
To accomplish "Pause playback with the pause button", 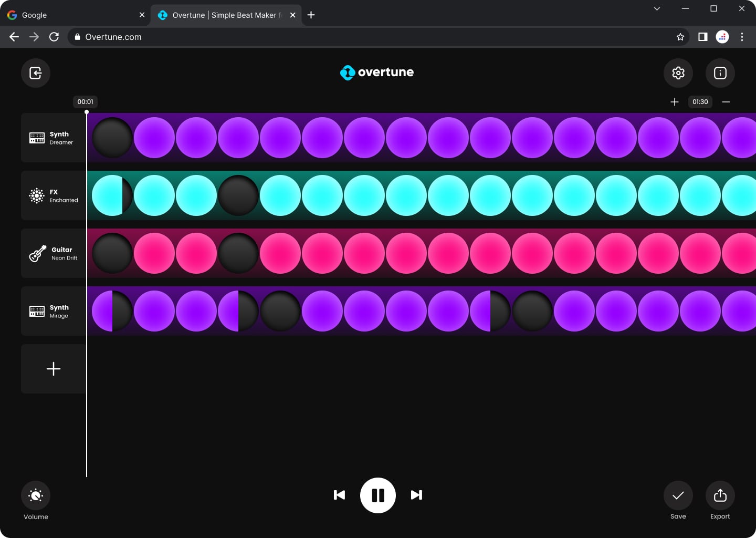I will pyautogui.click(x=377, y=495).
